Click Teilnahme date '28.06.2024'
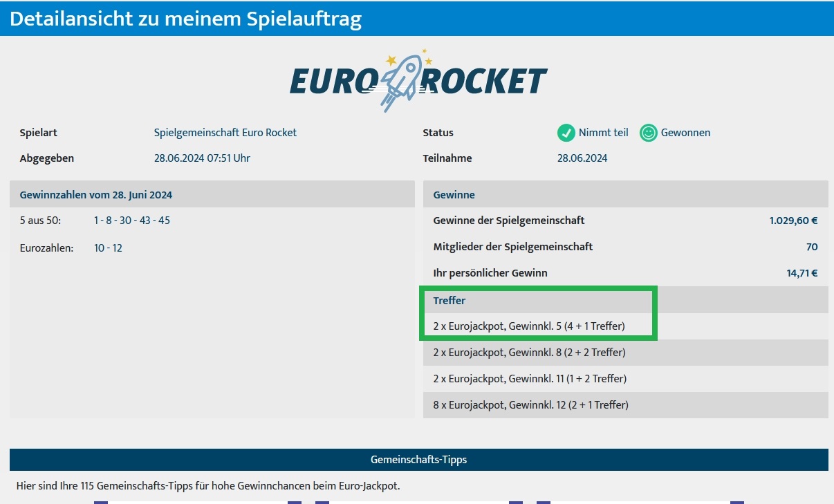 click(582, 158)
